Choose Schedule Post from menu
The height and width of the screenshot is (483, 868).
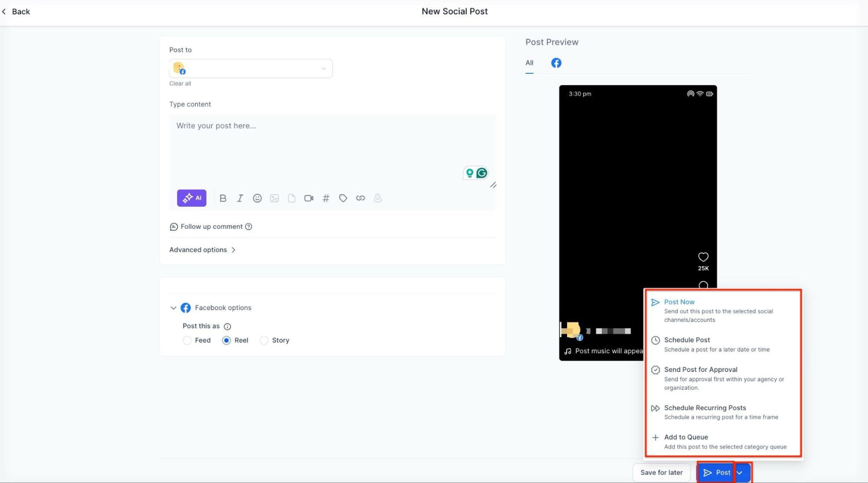pyautogui.click(x=686, y=340)
